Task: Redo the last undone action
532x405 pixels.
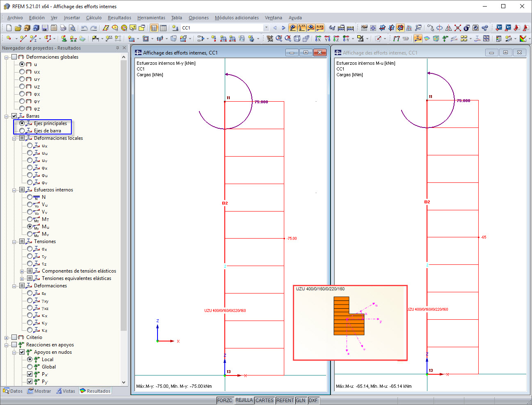Action: coord(94,28)
